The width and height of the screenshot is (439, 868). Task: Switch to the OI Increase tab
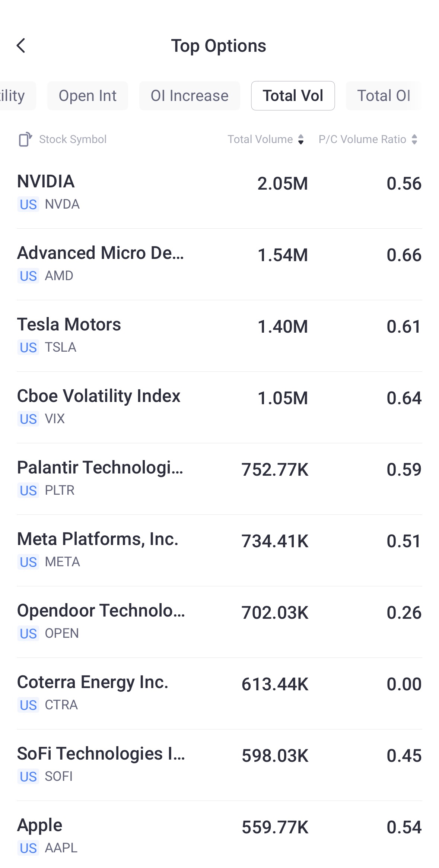[x=190, y=96]
